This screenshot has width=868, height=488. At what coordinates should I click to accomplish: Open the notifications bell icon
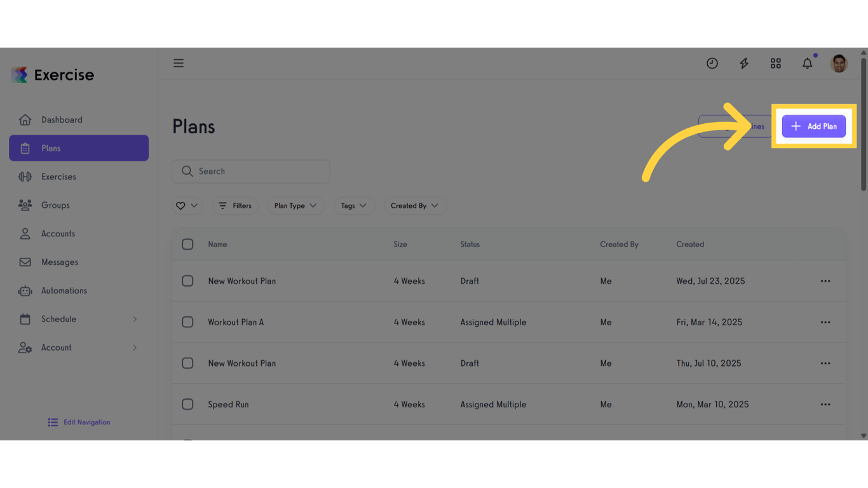808,63
